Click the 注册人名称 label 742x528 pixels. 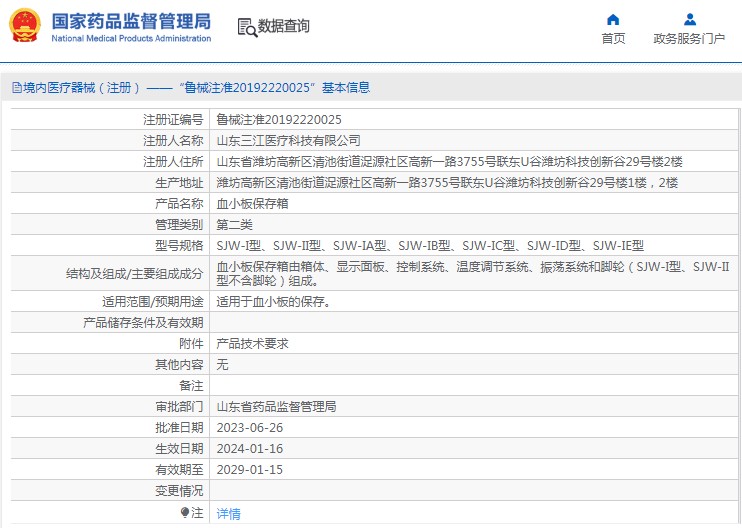tap(173, 141)
